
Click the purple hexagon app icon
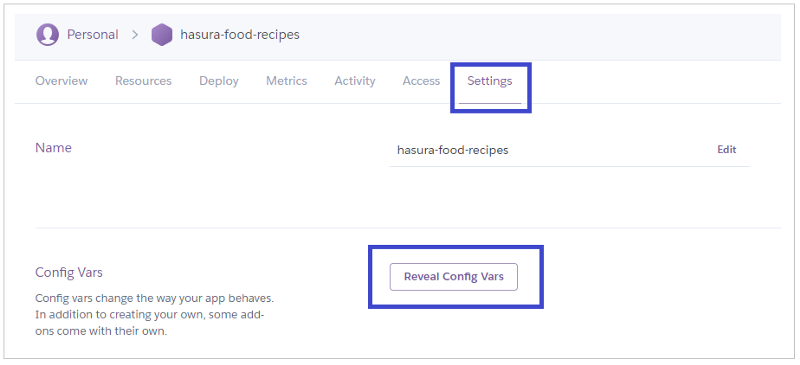tap(162, 35)
